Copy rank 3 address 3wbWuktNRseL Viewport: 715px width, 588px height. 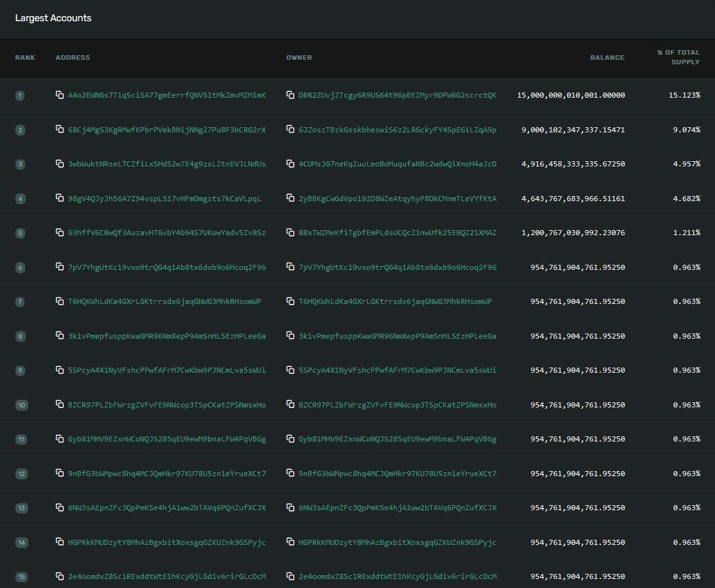(x=60, y=163)
